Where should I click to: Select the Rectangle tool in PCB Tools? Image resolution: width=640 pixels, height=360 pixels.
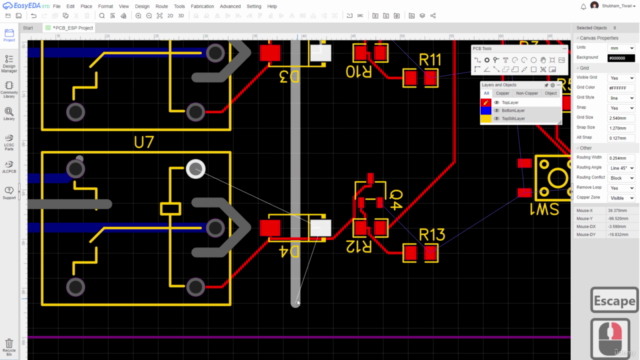(533, 69)
